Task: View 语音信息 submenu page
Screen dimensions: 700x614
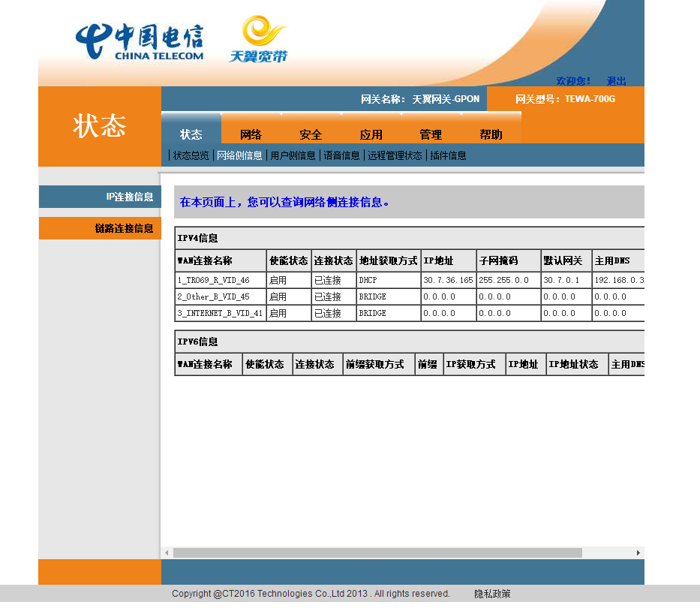Action: (x=341, y=155)
